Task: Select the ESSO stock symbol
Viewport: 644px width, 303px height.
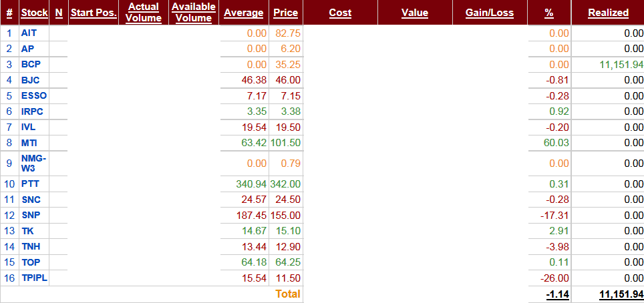Action: [34, 95]
